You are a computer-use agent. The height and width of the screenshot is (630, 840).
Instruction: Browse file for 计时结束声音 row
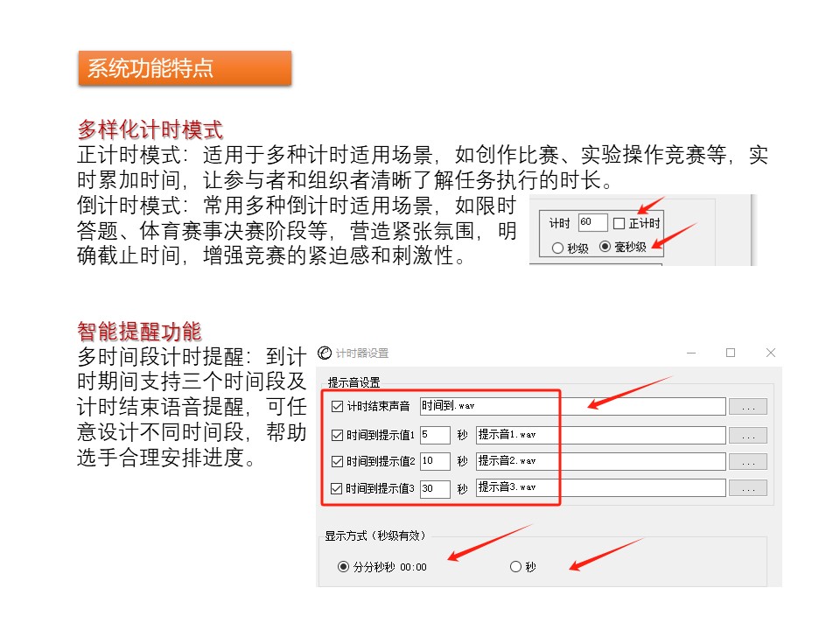click(748, 407)
